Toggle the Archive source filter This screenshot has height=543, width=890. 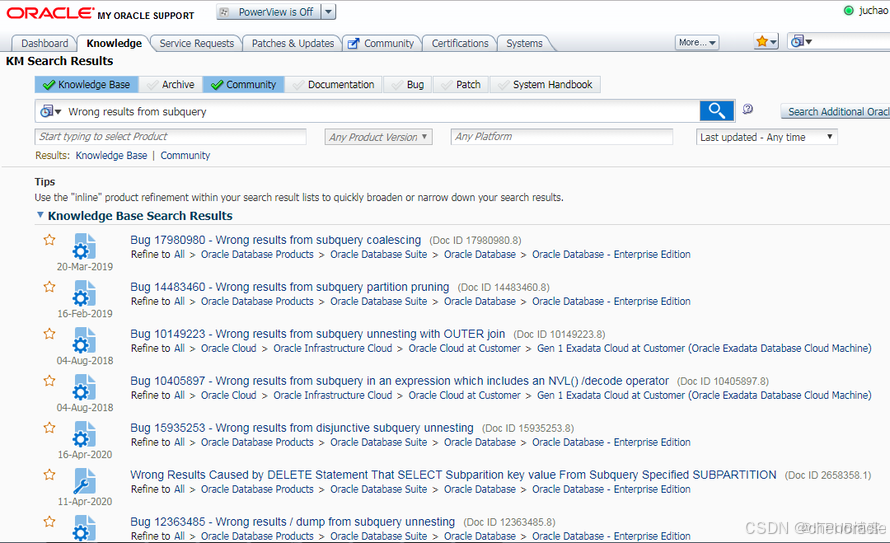tap(170, 85)
